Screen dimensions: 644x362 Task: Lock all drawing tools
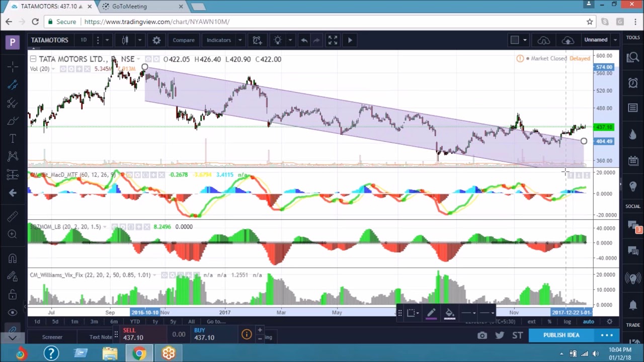[13, 294]
